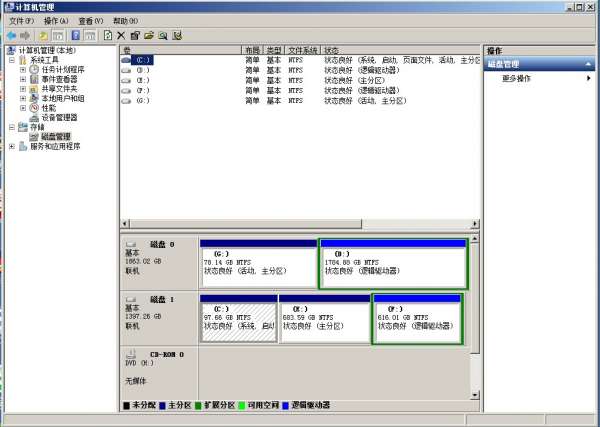Click the 磁盘管理 icon in tree
This screenshot has width=600, height=427.
pos(34,136)
